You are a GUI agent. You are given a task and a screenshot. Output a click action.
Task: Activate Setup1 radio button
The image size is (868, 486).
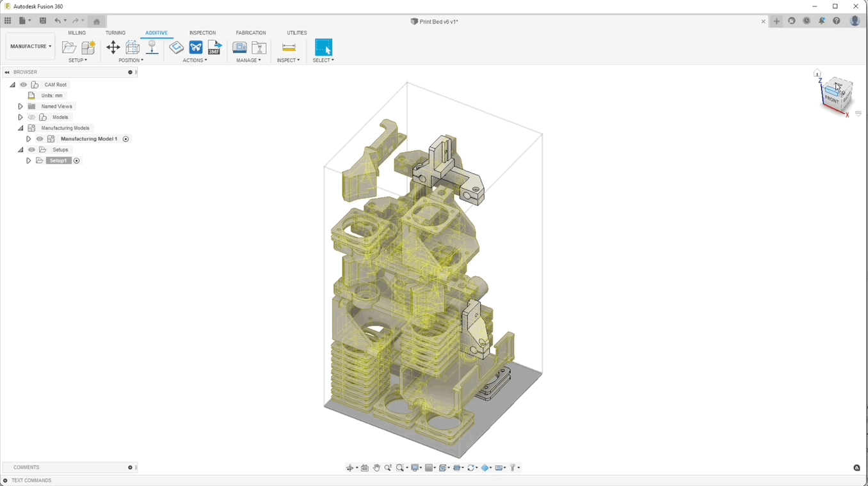[x=77, y=161]
